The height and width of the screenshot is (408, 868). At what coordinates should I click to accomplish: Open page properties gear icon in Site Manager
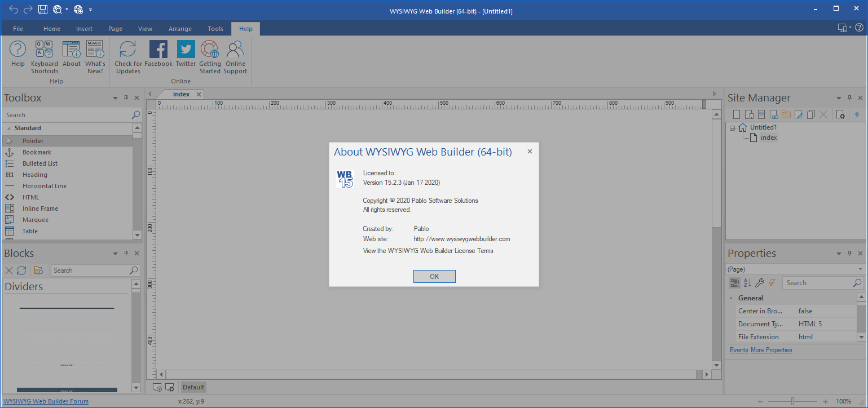[840, 114]
